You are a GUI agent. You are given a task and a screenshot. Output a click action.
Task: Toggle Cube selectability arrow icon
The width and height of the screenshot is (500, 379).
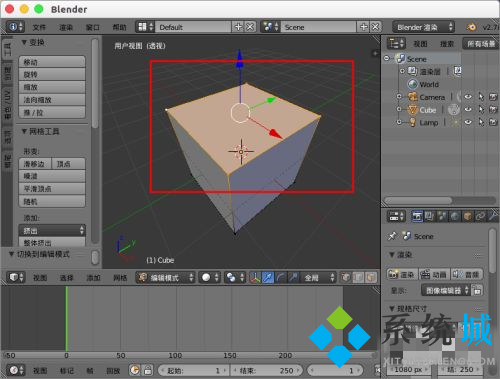click(481, 109)
